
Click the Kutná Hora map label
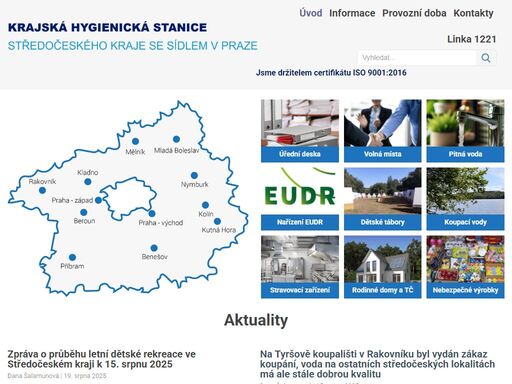point(219,230)
